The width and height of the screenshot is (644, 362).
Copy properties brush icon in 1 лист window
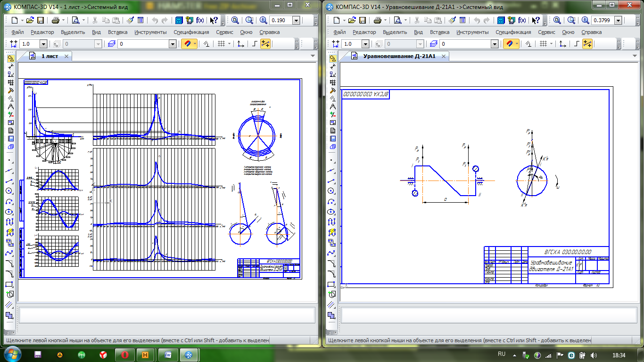click(x=130, y=20)
